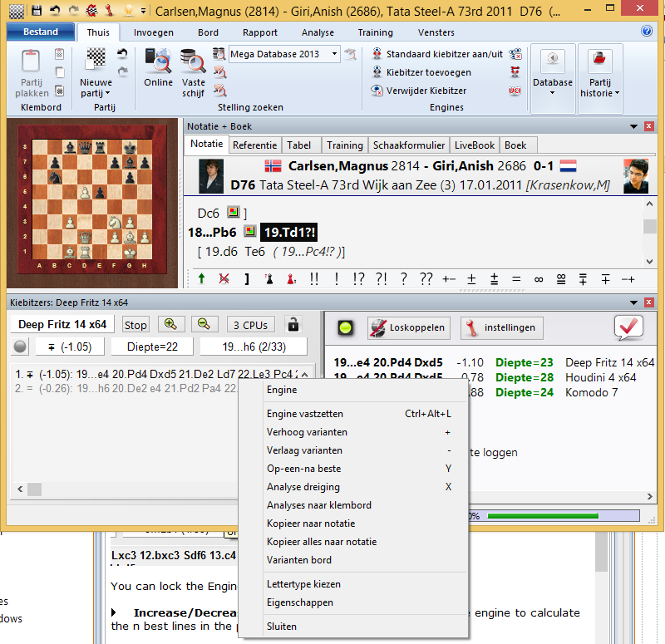The height and width of the screenshot is (644, 665).
Task: Open the Database dropdown button
Action: click(553, 79)
